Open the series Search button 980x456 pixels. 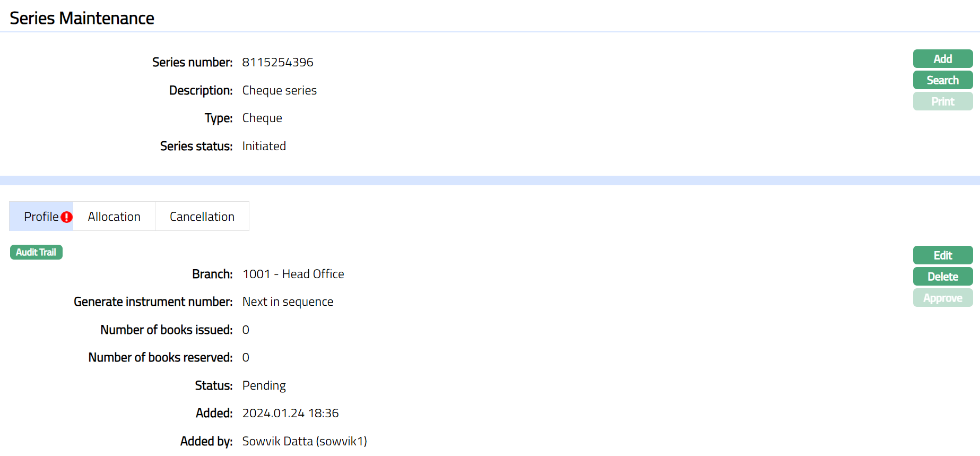point(942,80)
